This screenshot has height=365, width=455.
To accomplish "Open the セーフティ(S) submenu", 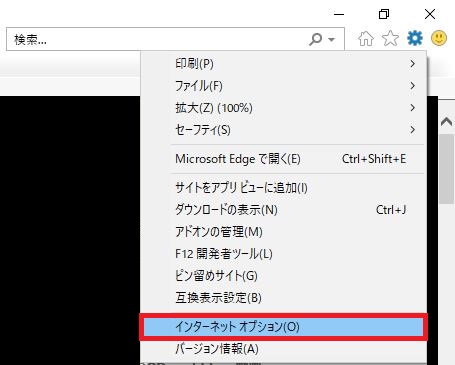I will [283, 130].
